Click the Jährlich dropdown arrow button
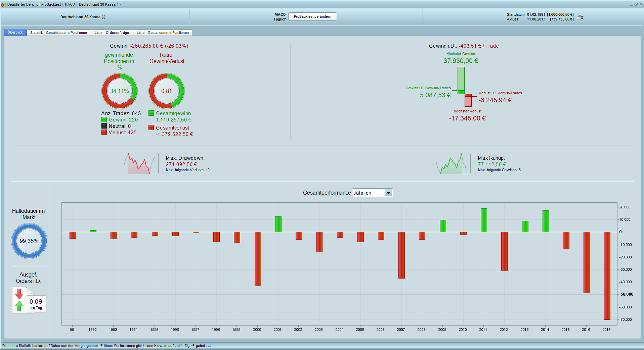This screenshot has width=644, height=350. point(388,193)
